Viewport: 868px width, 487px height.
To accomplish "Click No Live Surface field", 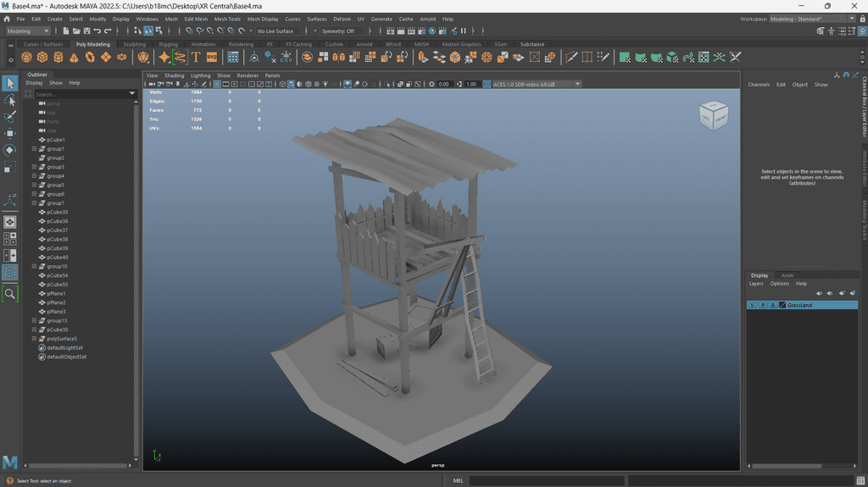I will 278,31.
